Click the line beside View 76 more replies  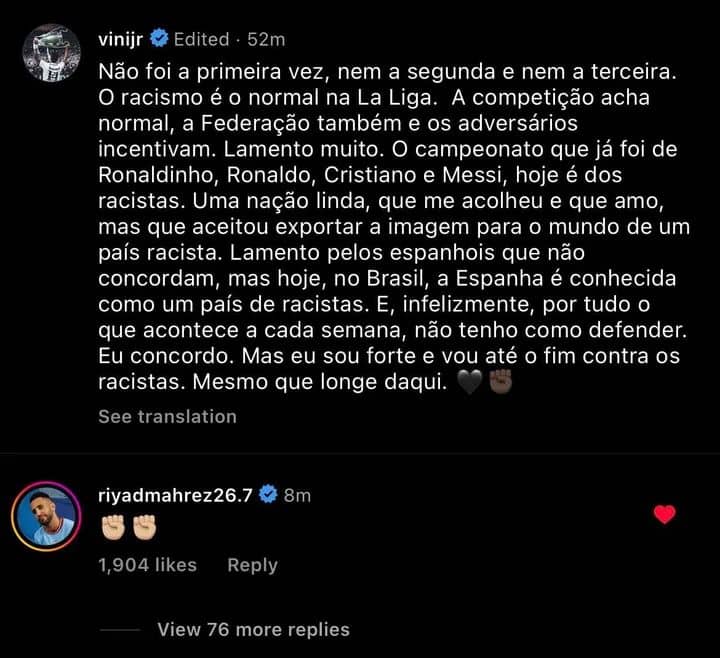(x=120, y=630)
